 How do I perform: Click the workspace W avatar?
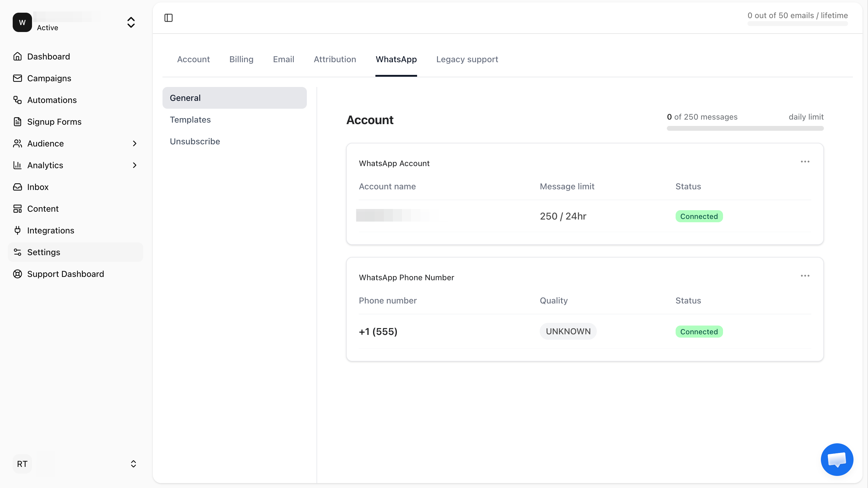22,22
